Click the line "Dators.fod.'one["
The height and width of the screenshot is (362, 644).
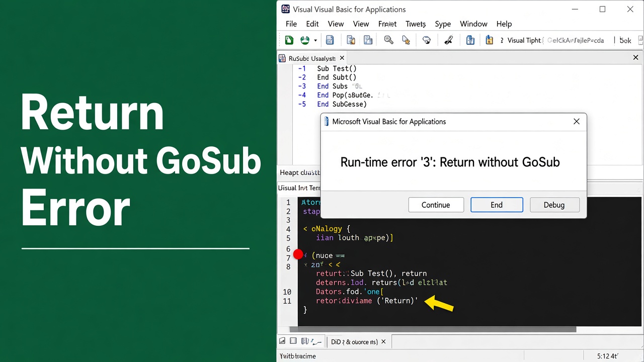click(x=350, y=292)
